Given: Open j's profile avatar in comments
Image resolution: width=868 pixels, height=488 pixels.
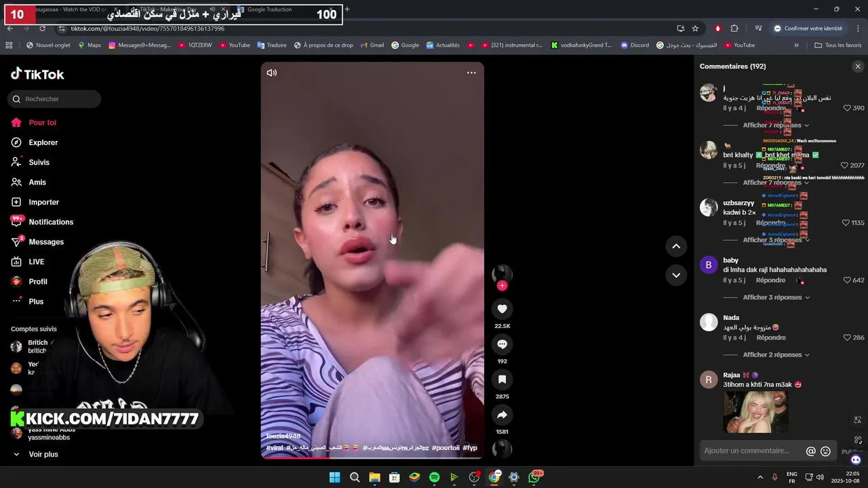Looking at the screenshot, I should click(709, 93).
